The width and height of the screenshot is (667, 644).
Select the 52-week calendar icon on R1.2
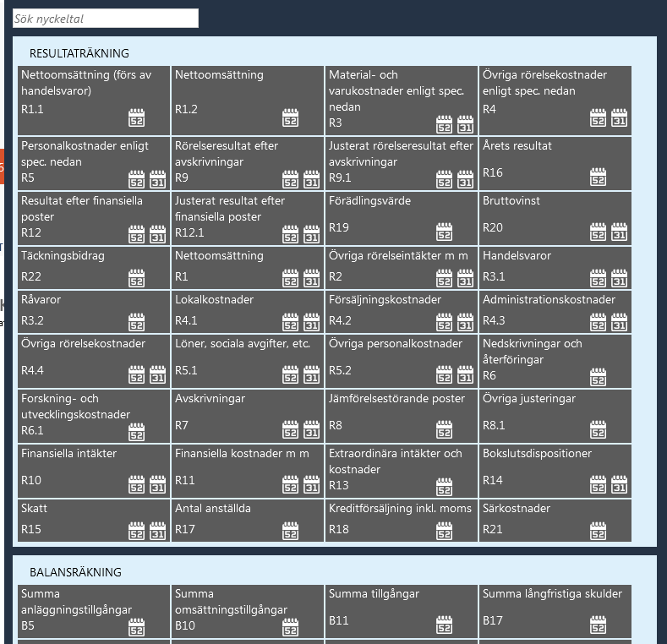coord(291,117)
